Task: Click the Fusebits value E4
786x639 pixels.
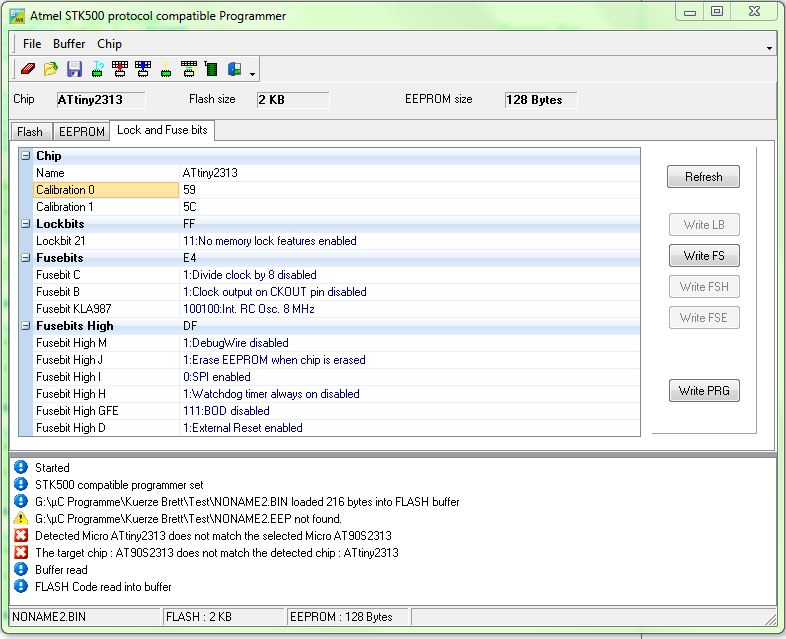Action: (189, 258)
